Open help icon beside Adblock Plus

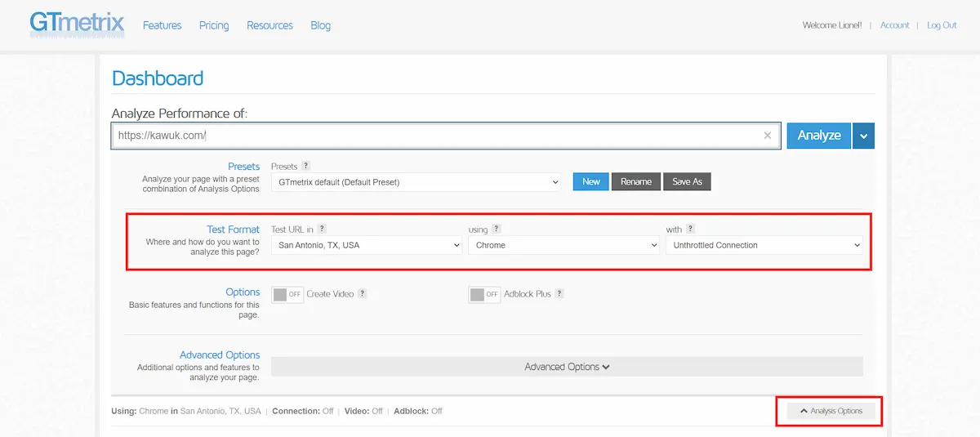click(x=559, y=294)
